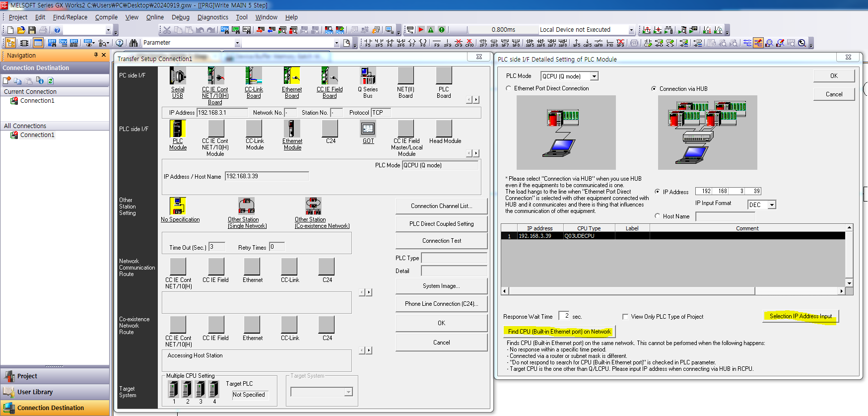The height and width of the screenshot is (416, 868).
Task: Select Ethernet icon under Network Communication Route
Action: [x=252, y=267]
